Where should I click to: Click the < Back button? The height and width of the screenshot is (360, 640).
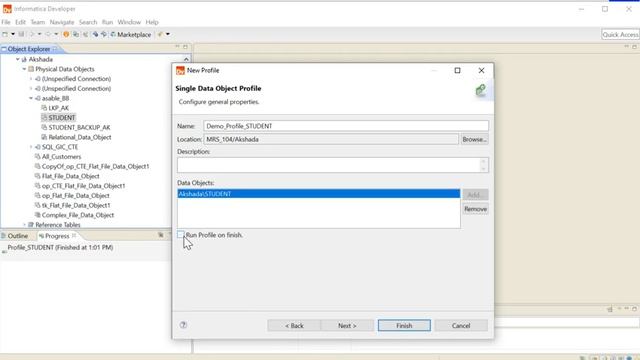click(x=294, y=325)
